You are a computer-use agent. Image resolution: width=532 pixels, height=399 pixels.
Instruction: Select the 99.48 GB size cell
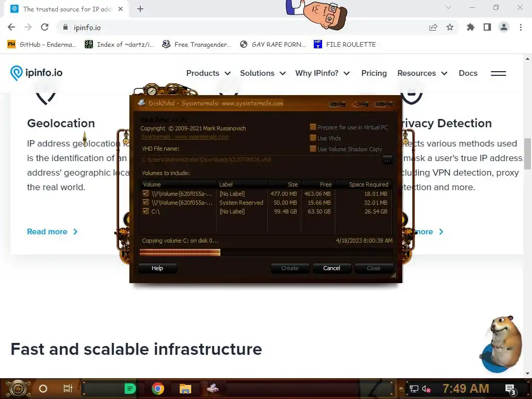click(x=285, y=211)
